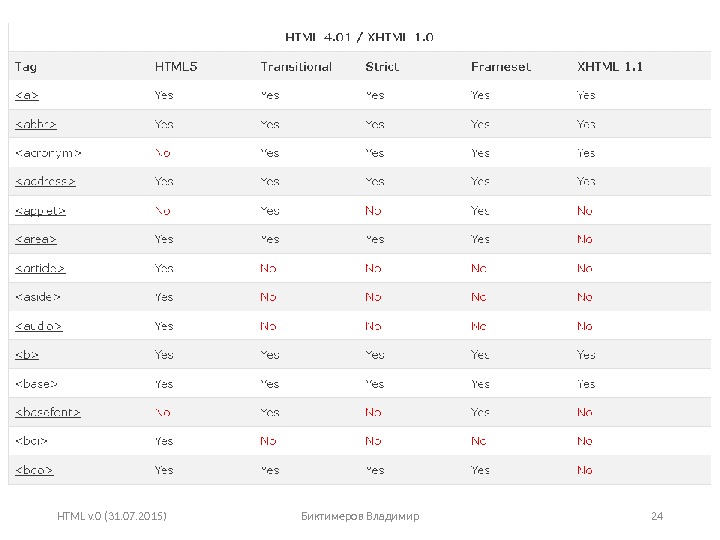The image size is (720, 540).
Task: Click the Frameset column header
Action: [501, 67]
